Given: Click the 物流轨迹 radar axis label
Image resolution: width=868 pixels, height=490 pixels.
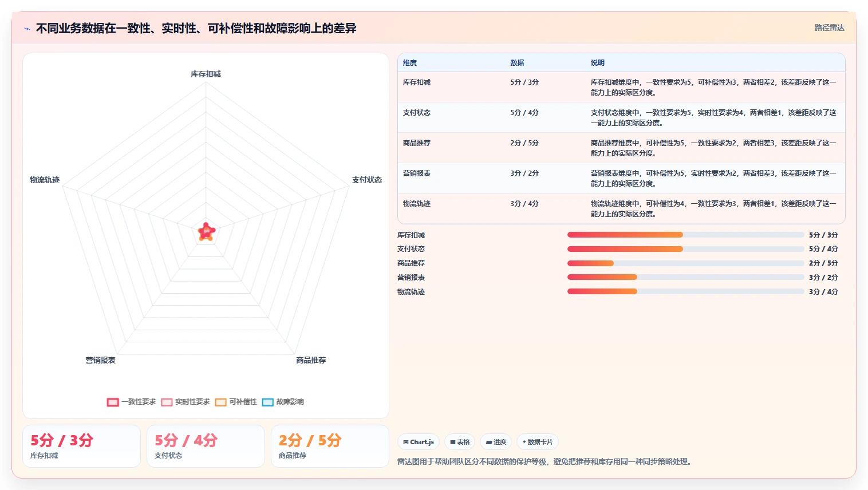Looking at the screenshot, I should [45, 180].
